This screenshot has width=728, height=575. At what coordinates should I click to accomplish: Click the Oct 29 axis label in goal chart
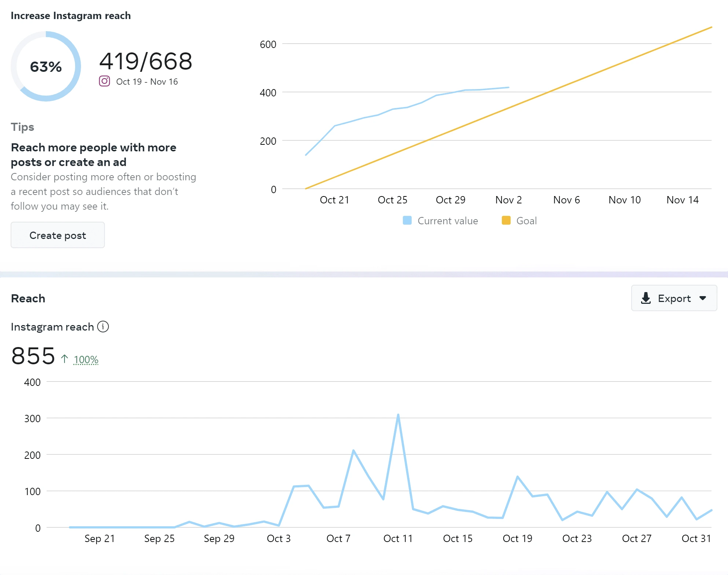coord(451,200)
